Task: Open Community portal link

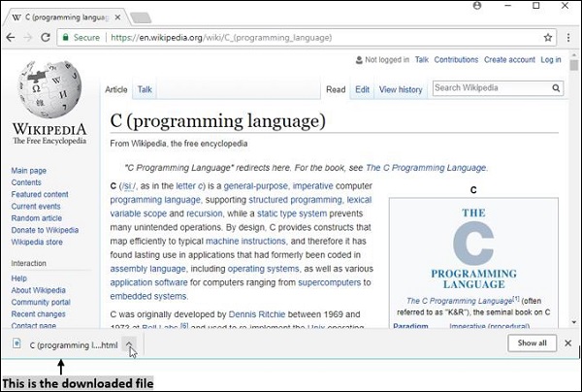Action: pyautogui.click(x=41, y=302)
